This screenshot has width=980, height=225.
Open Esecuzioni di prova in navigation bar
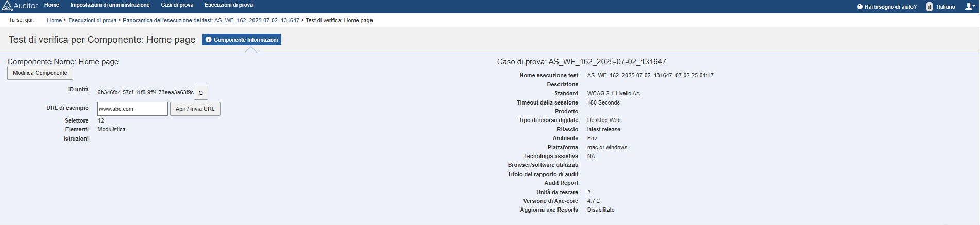(x=228, y=5)
